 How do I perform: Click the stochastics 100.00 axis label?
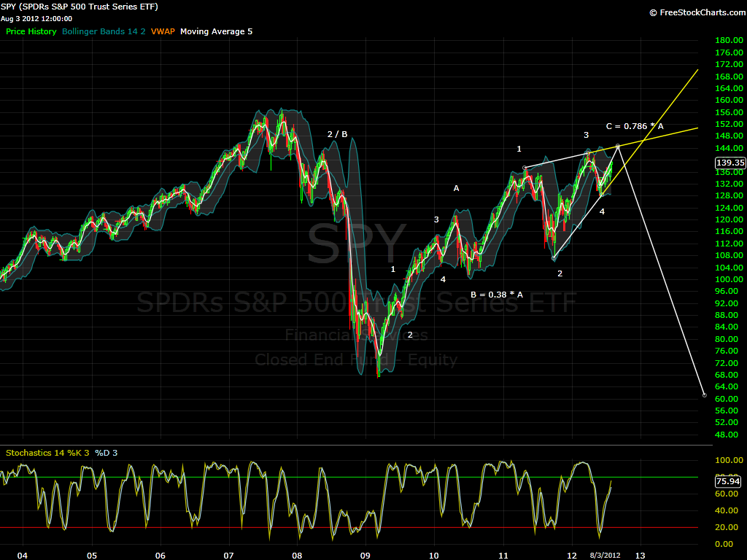pyautogui.click(x=729, y=461)
